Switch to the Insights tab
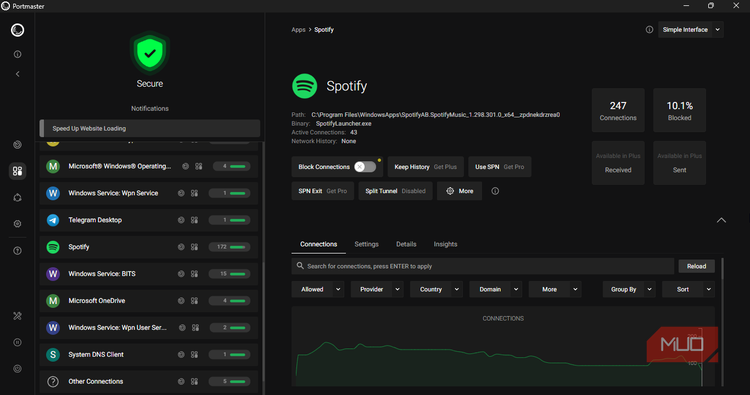 (445, 244)
